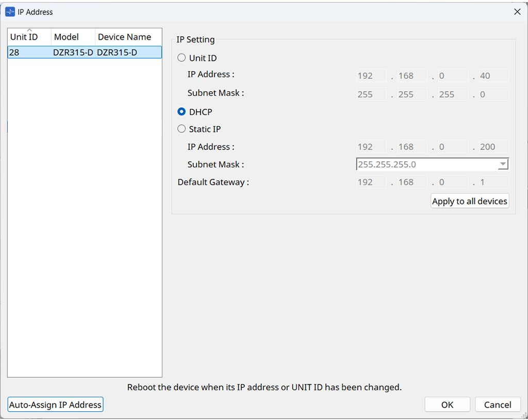The height and width of the screenshot is (420, 528).
Task: Click the IP Address dialog title icon
Action: click(10, 12)
